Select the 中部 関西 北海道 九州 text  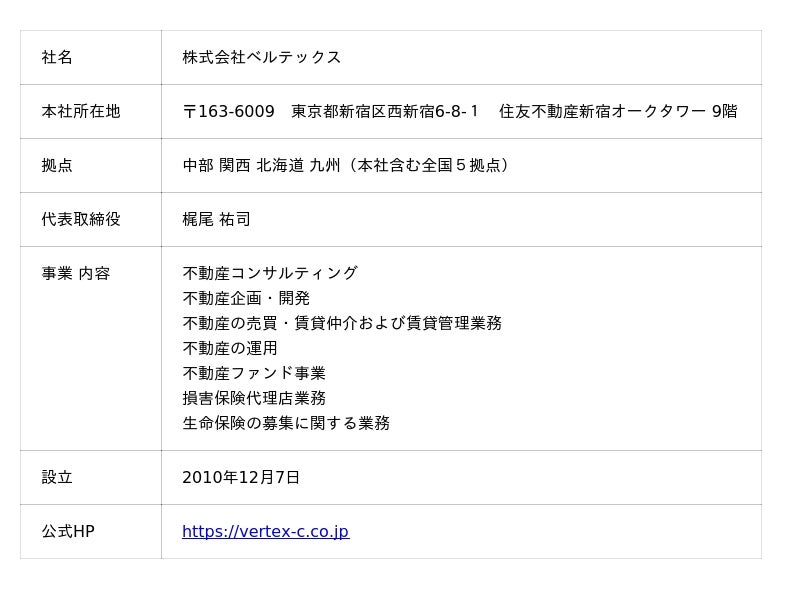(262, 165)
